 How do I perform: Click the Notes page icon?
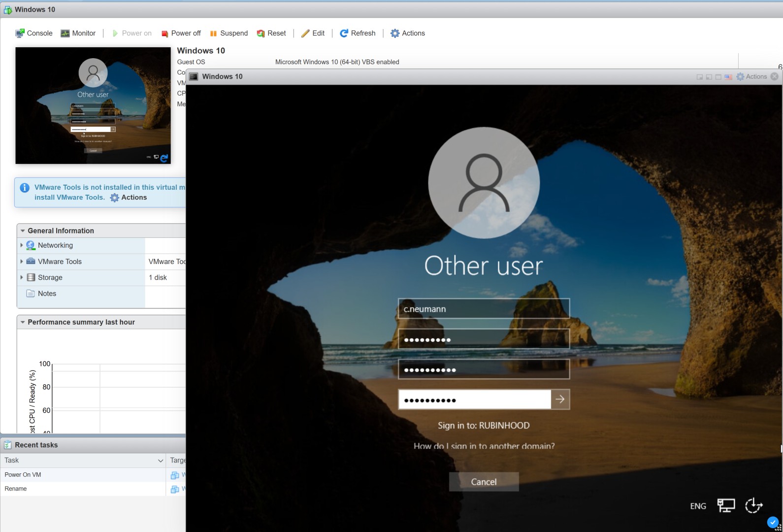coord(31,294)
